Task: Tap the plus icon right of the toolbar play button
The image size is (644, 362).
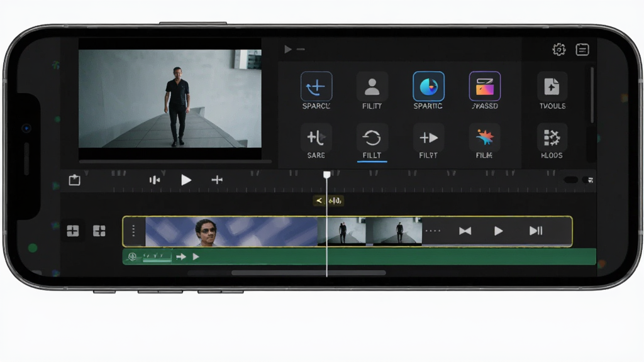Action: click(x=217, y=180)
